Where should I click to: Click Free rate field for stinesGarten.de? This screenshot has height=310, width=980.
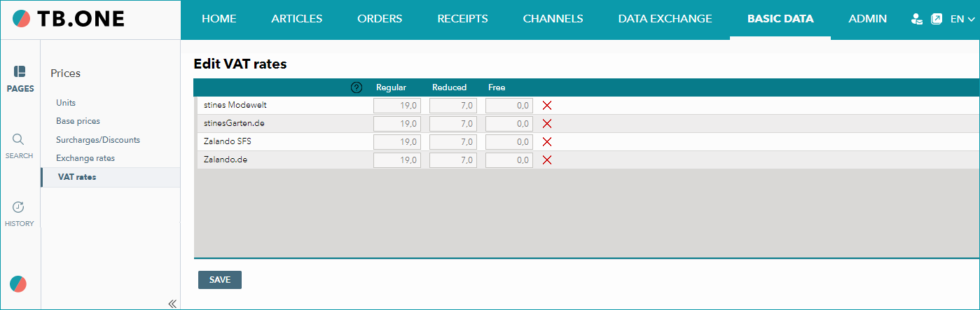pyautogui.click(x=509, y=124)
